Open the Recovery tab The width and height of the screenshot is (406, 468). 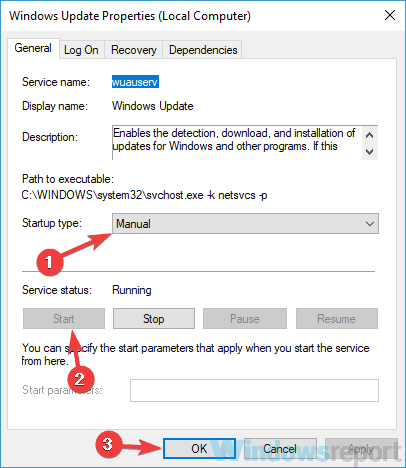(x=133, y=50)
